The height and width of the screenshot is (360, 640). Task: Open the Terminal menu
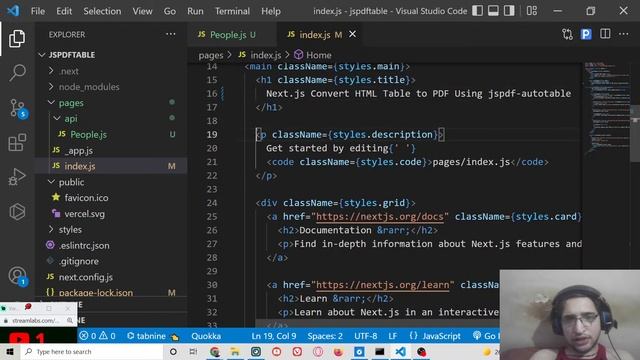click(x=232, y=11)
